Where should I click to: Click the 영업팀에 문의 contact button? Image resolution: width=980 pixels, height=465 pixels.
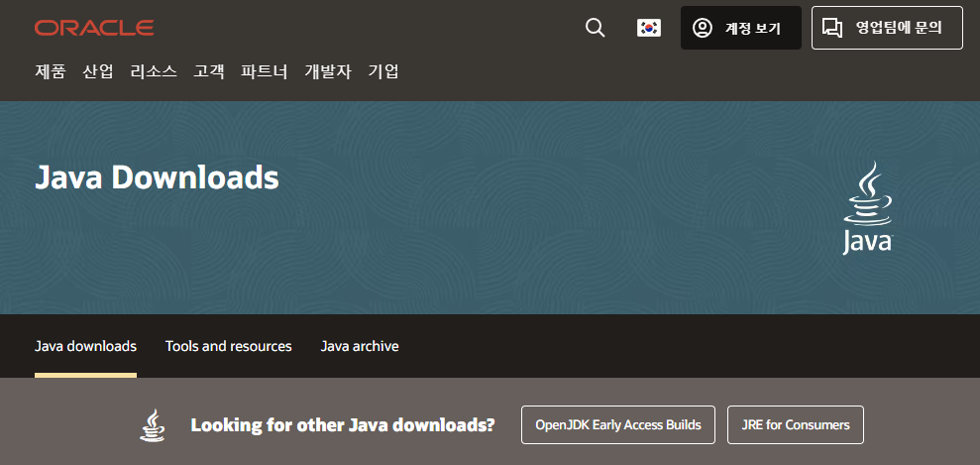pos(887,28)
